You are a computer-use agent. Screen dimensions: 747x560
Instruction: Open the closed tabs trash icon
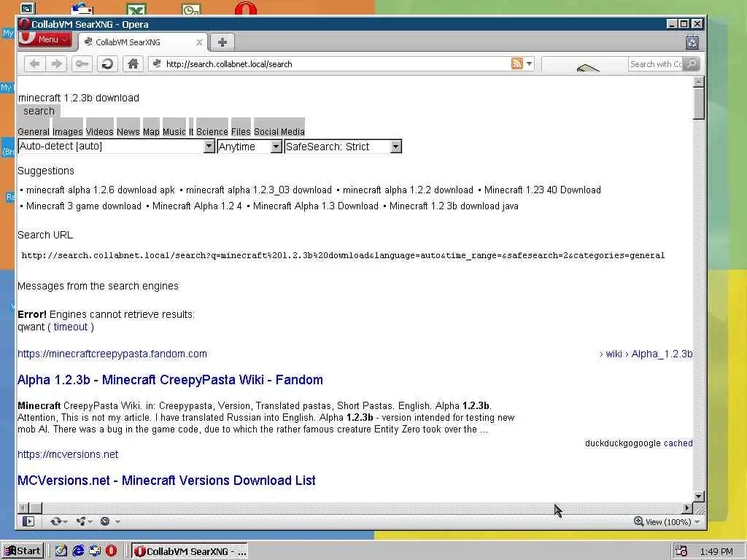(x=692, y=42)
